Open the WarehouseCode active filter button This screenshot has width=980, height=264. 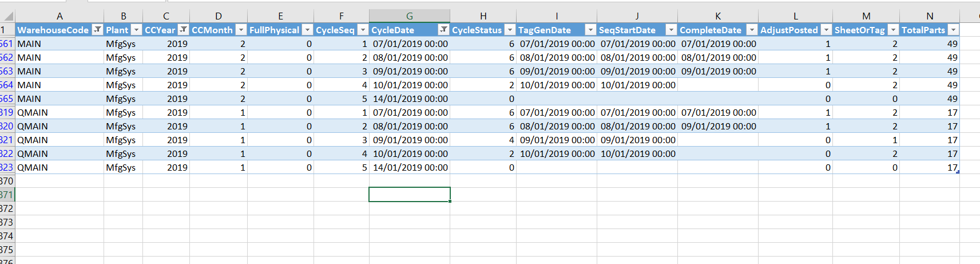(98, 30)
